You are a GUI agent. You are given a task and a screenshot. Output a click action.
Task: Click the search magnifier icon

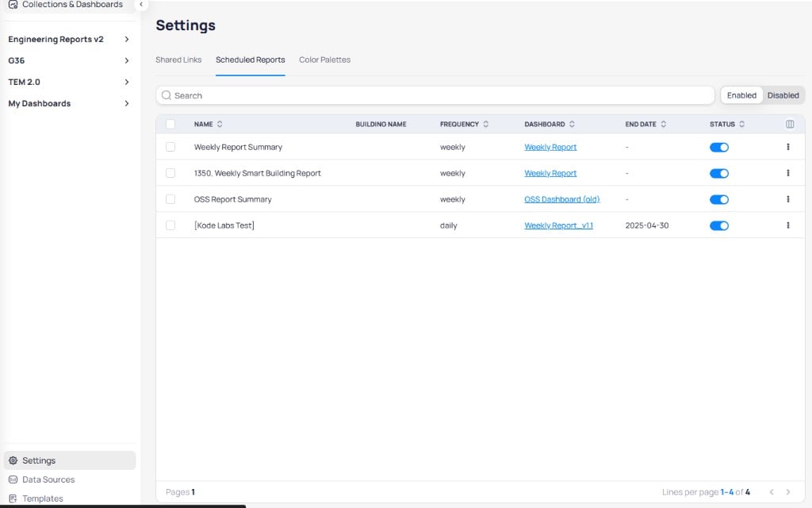(167, 95)
